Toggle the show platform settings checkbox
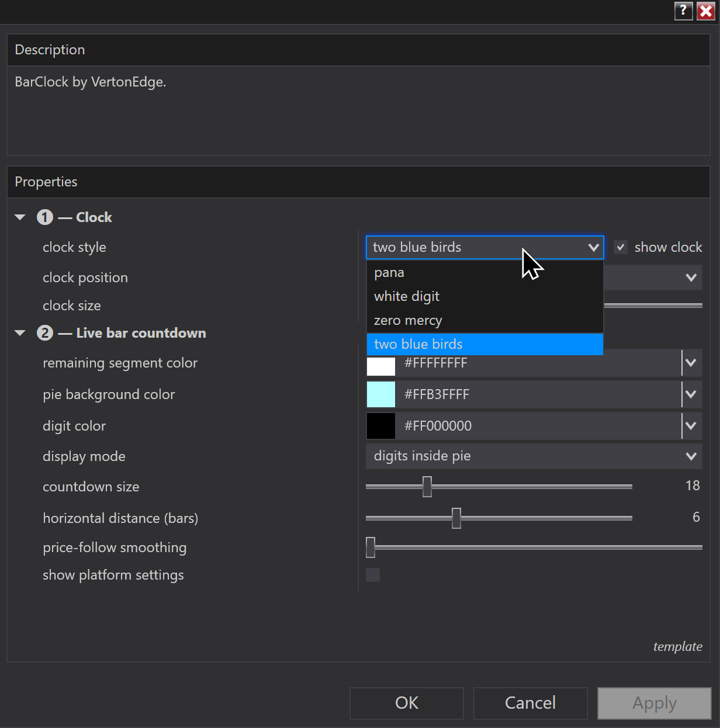The height and width of the screenshot is (728, 720). pyautogui.click(x=373, y=575)
